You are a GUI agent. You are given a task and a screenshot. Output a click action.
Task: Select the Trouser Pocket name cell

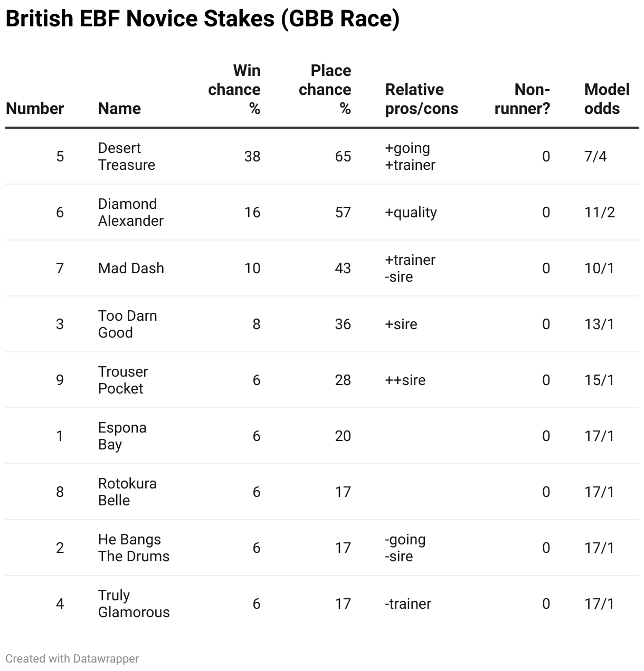click(123, 380)
